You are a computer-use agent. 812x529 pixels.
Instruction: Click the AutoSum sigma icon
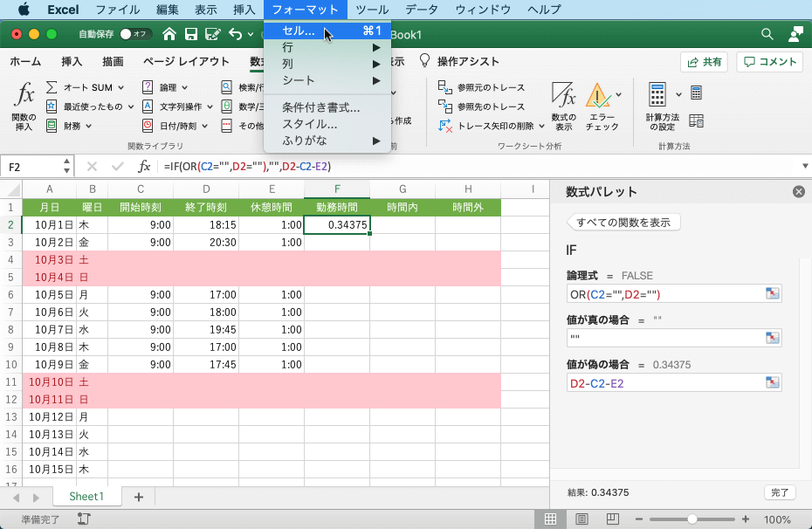tap(52, 87)
